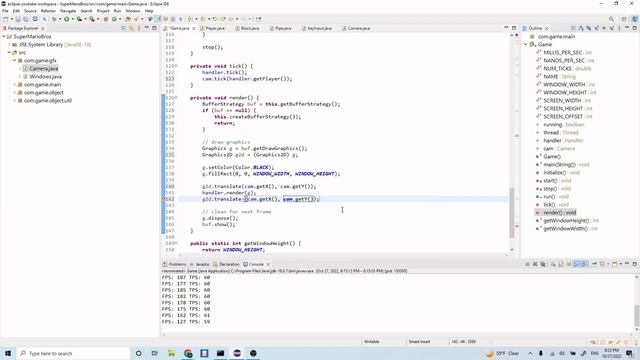Viewport: 640px width, 360px height.
Task: Select the src folder in Package Explorer
Action: (22, 52)
